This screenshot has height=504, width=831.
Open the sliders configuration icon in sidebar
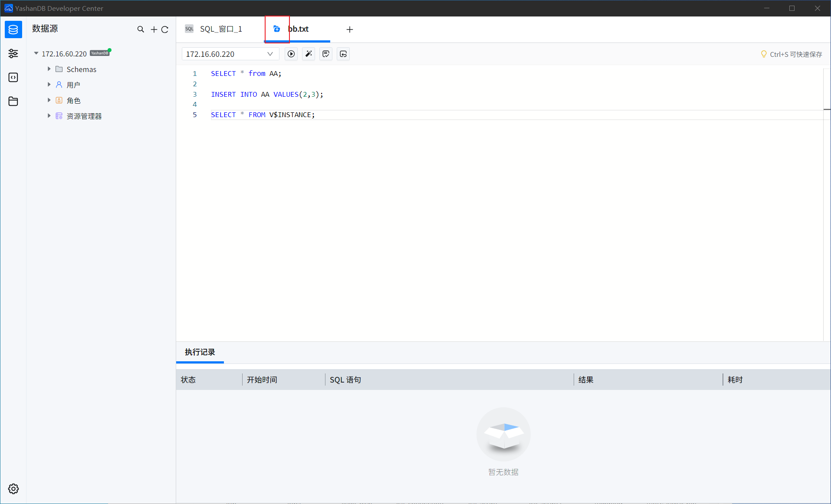13,53
